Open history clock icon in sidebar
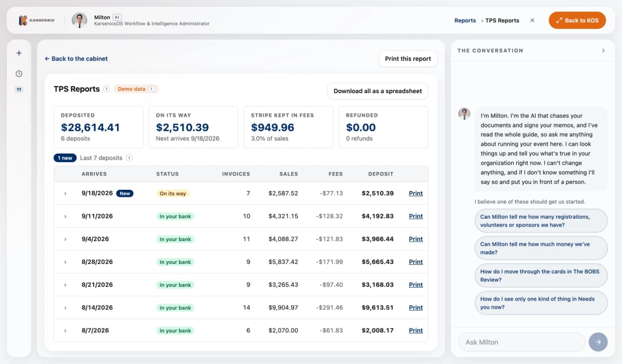622x364 pixels. (x=19, y=74)
